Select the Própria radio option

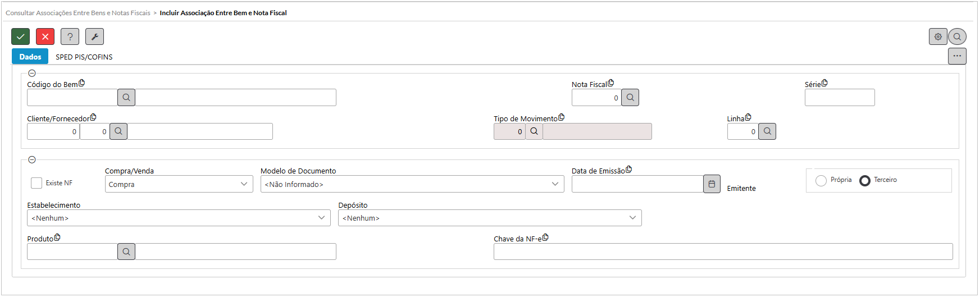coord(821,181)
